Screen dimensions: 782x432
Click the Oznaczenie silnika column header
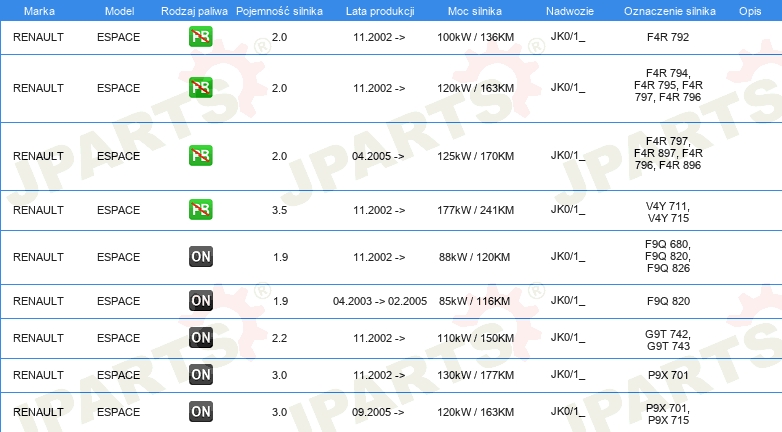(669, 11)
